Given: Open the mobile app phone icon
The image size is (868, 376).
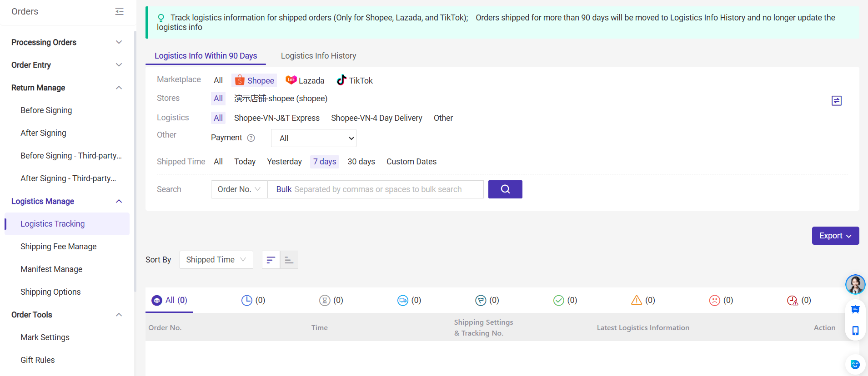Looking at the screenshot, I should (855, 331).
